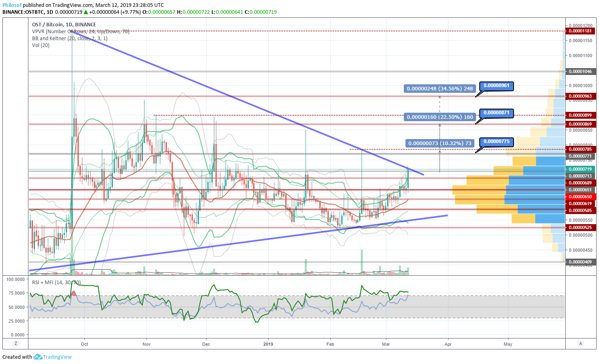Click the Z timezone button at bottom left

(16, 344)
